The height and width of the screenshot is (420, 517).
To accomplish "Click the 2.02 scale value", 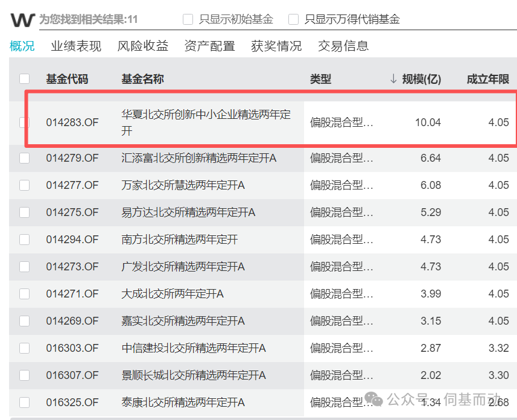I will pyautogui.click(x=431, y=375).
